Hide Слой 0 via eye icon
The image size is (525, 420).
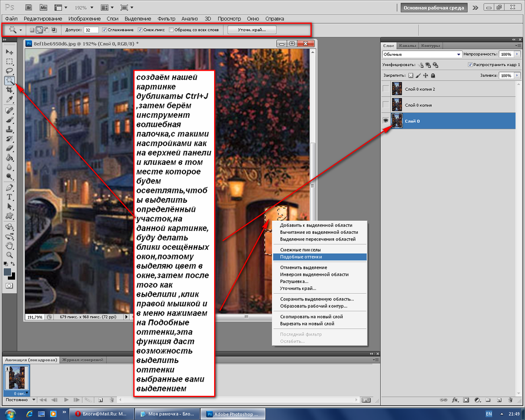coord(386,121)
